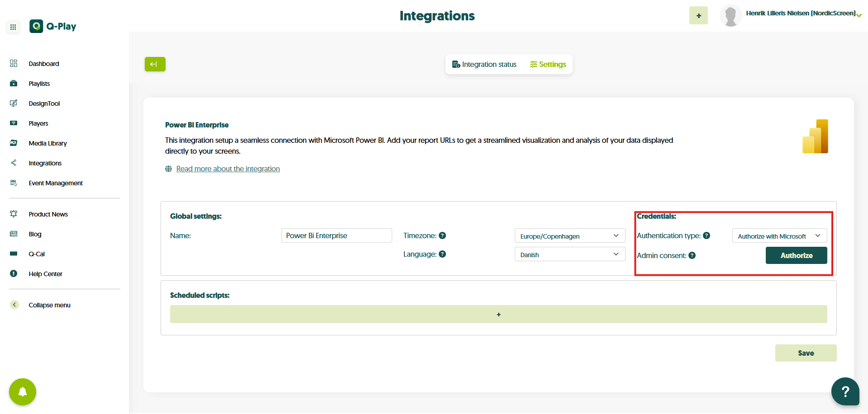The image size is (868, 414).
Task: Switch to the Integration status tab
Action: pos(484,65)
